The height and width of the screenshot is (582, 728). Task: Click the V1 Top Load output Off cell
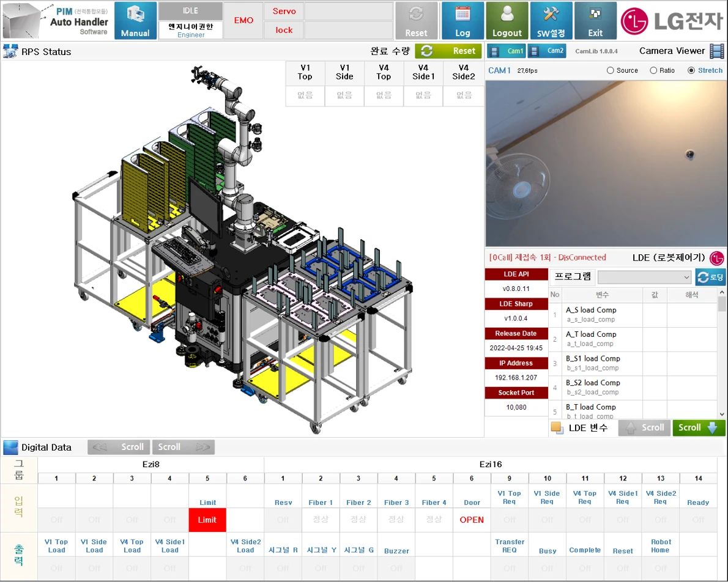pos(57,568)
